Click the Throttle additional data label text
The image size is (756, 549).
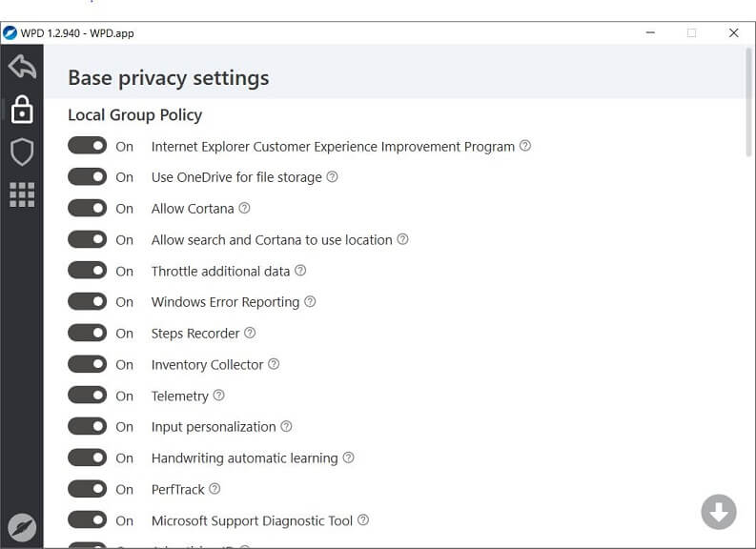click(x=220, y=271)
